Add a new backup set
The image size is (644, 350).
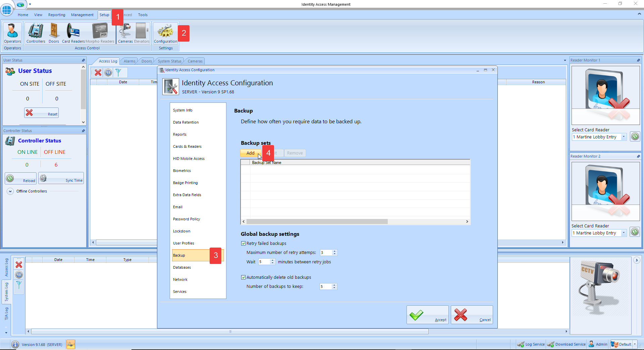click(x=251, y=153)
